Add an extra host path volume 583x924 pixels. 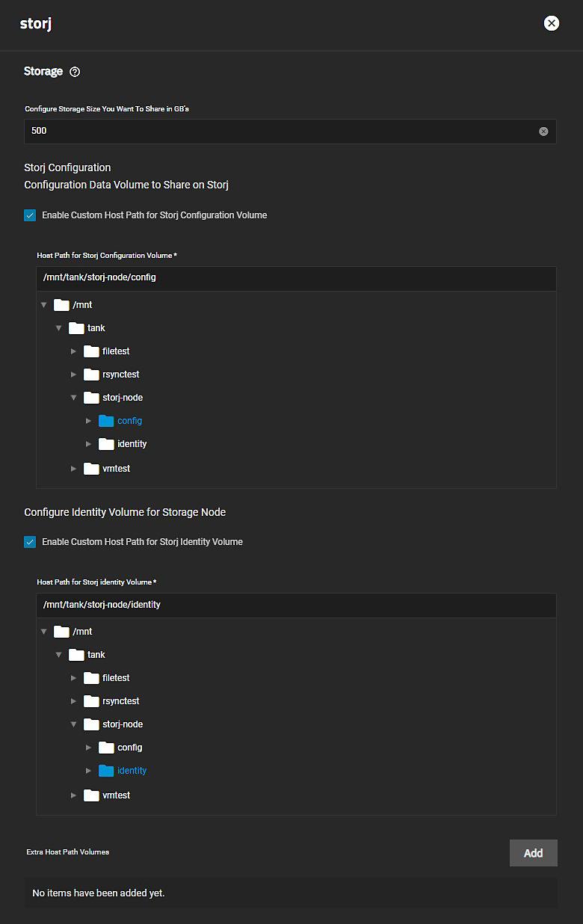pyautogui.click(x=534, y=853)
